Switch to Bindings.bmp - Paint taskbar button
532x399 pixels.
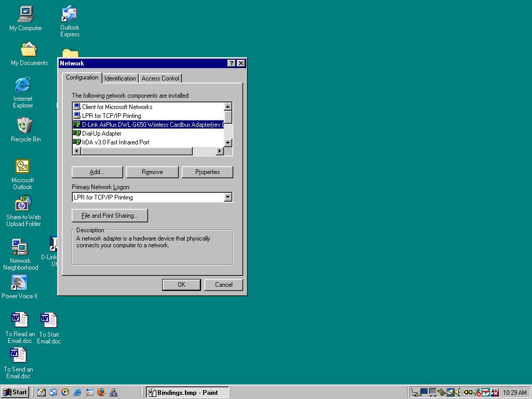[x=187, y=392]
